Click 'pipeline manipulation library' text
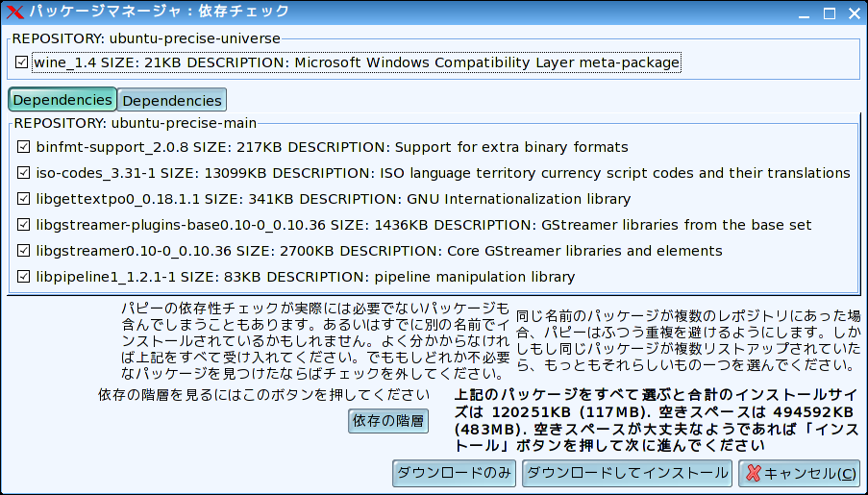This screenshot has height=495, width=868. (475, 277)
